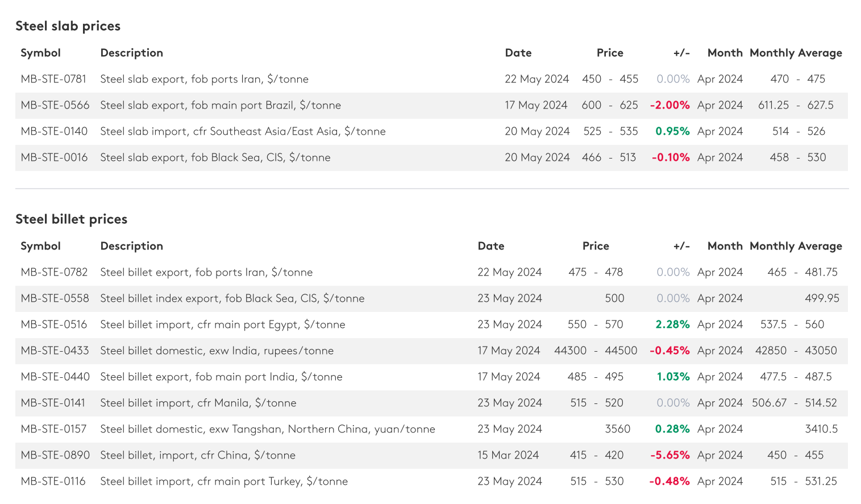Click the Steel billet prices heading
Screen dimensions: 861x504
pos(71,219)
